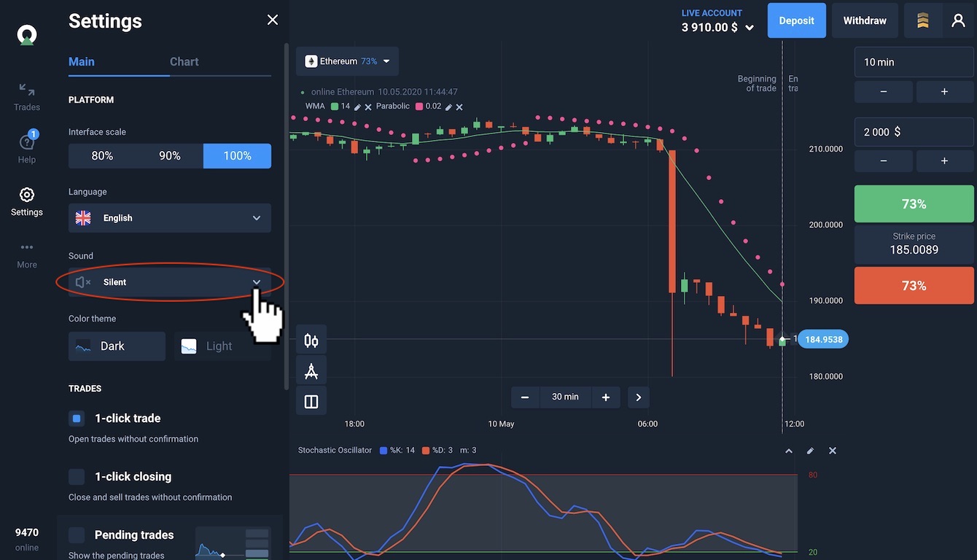The height and width of the screenshot is (560, 977).
Task: Select the 80% interface scale option
Action: (x=102, y=156)
